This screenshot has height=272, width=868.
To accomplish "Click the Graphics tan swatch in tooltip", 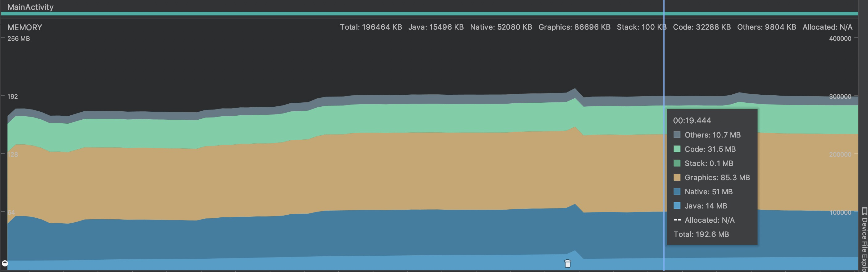I will pos(677,177).
